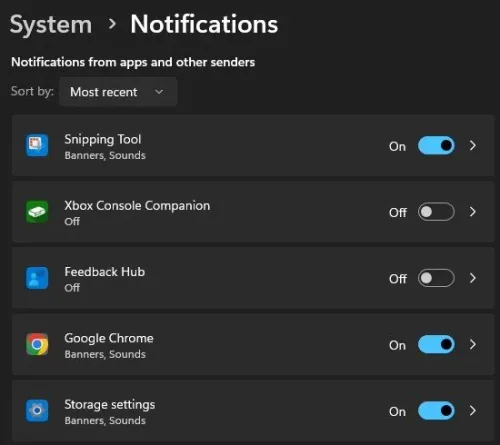Enable Xbox Console Companion notifications toggle
500x445 pixels.
436,212
